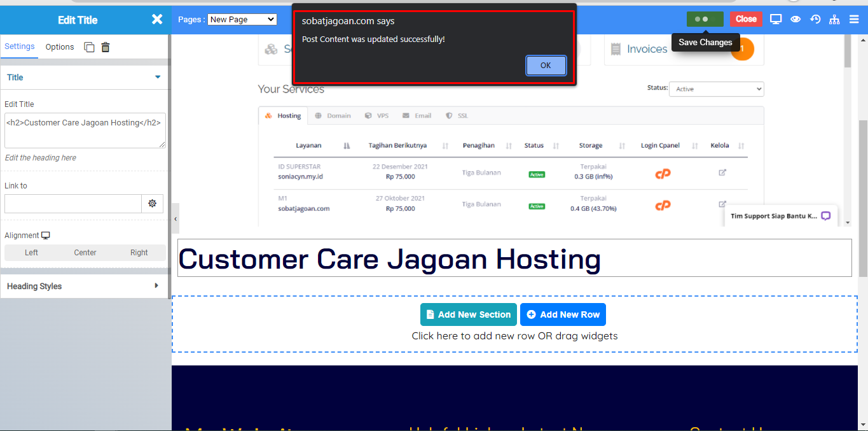This screenshot has height=431, width=868.
Task: Close the Edit Title panel
Action: point(157,20)
